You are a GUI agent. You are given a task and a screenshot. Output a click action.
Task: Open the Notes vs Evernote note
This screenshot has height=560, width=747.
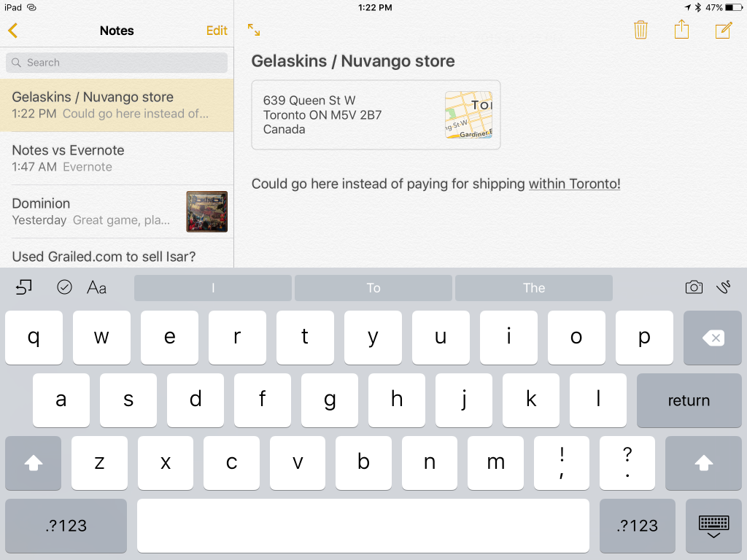(117, 158)
